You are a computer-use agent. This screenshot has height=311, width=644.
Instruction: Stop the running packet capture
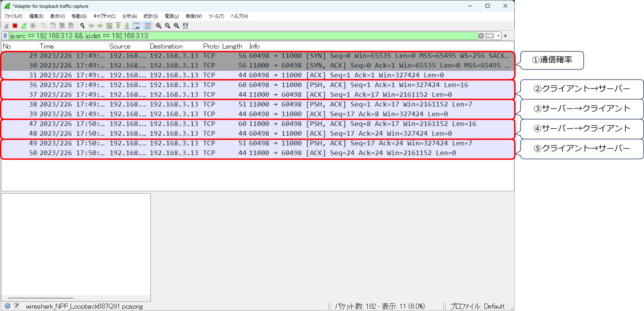(x=15, y=26)
